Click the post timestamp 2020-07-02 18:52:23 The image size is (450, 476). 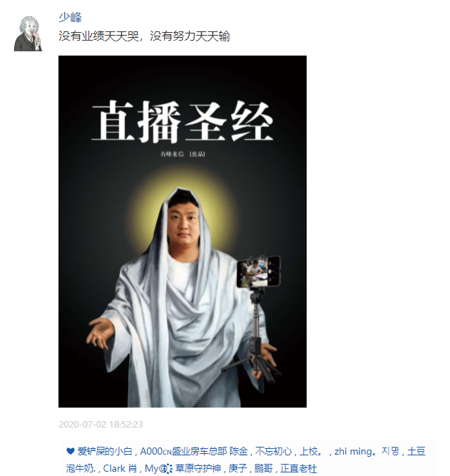[101, 425]
